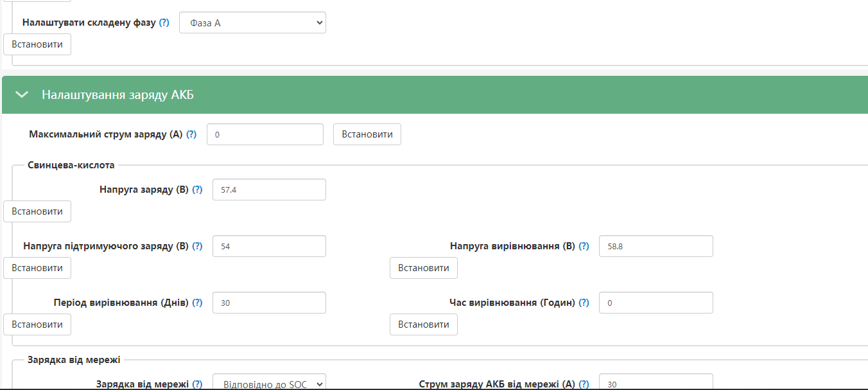Click Встановити under Налаштувати складену фазу
The image size is (868, 390).
(x=37, y=44)
